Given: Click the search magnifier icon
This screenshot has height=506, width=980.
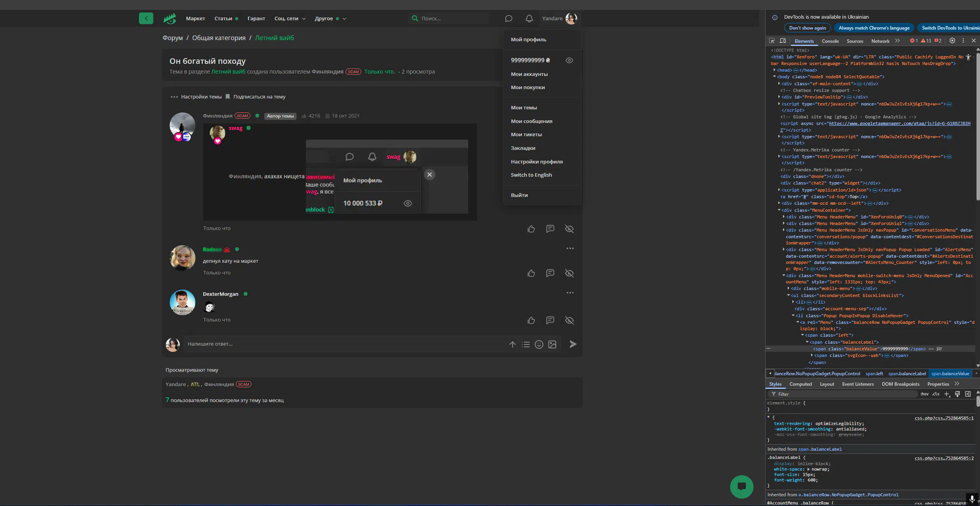Looking at the screenshot, I should click(x=415, y=18).
